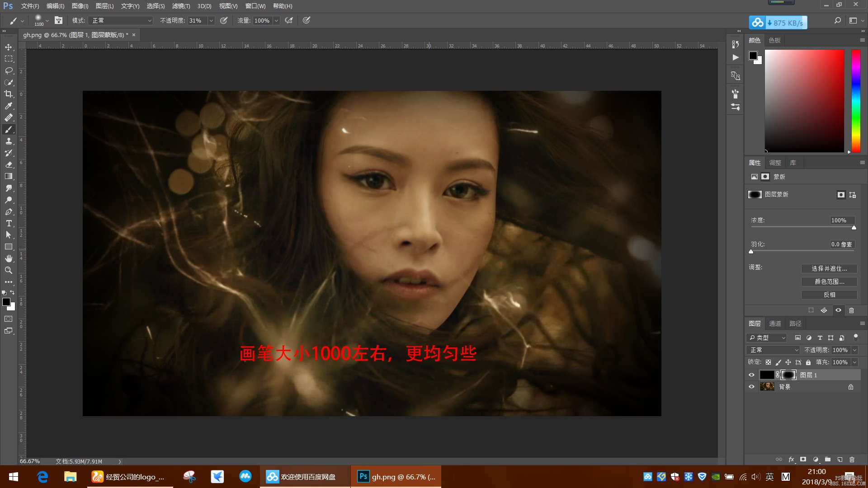The width and height of the screenshot is (868, 488).
Task: Open layer fill 100% dropdown arrow
Action: (854, 362)
